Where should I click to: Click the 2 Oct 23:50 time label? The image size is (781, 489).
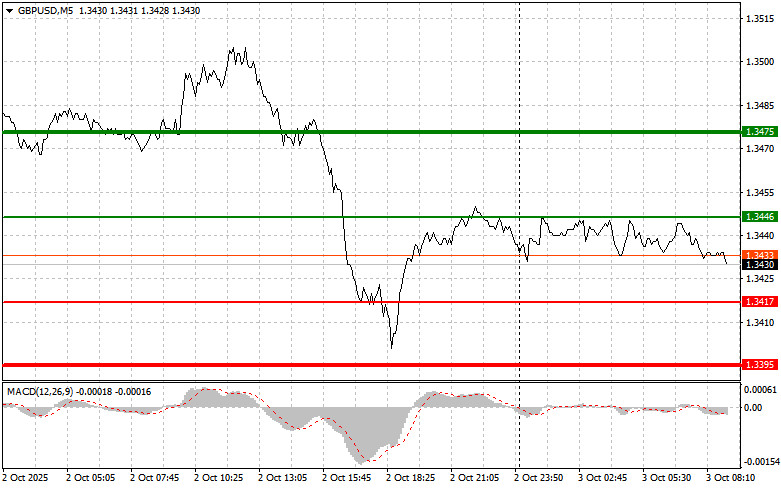pos(542,479)
